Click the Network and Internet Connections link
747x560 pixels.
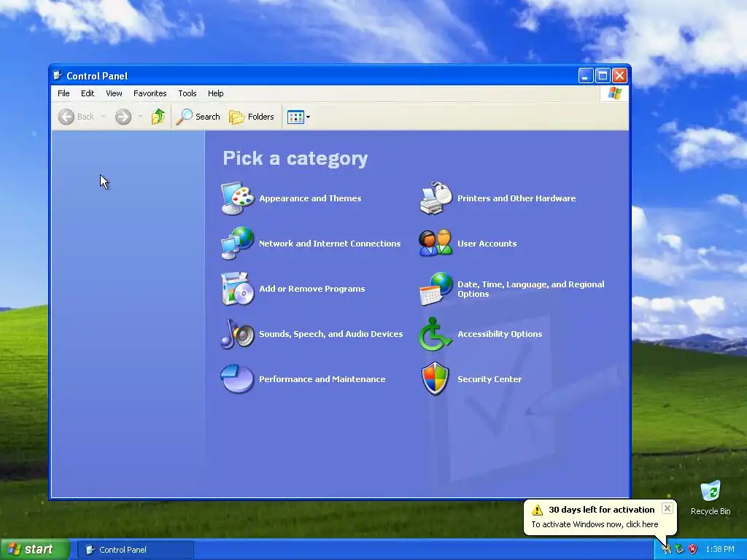[330, 244]
